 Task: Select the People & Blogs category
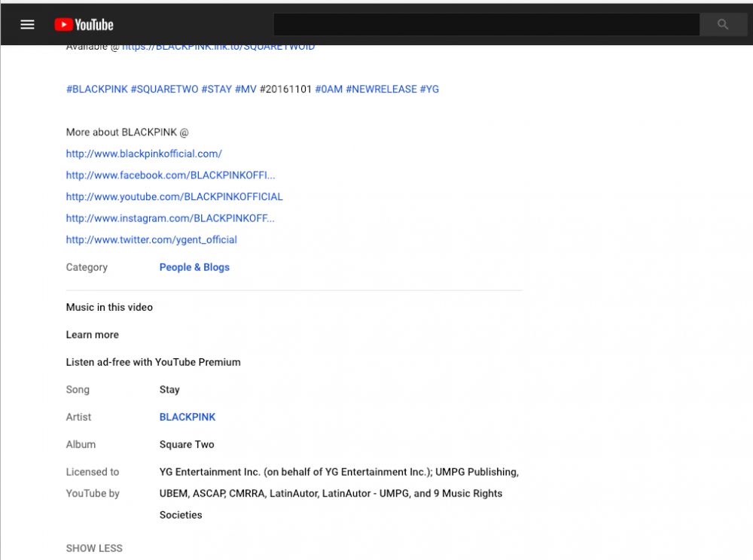[x=194, y=267]
